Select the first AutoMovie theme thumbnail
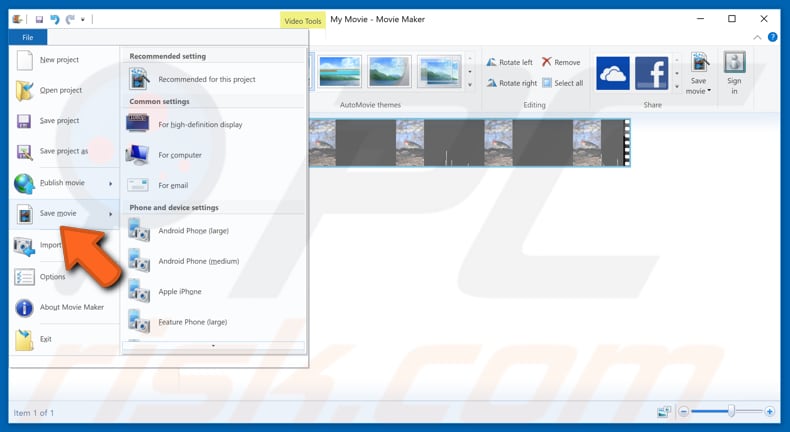This screenshot has height=432, width=790. click(340, 72)
